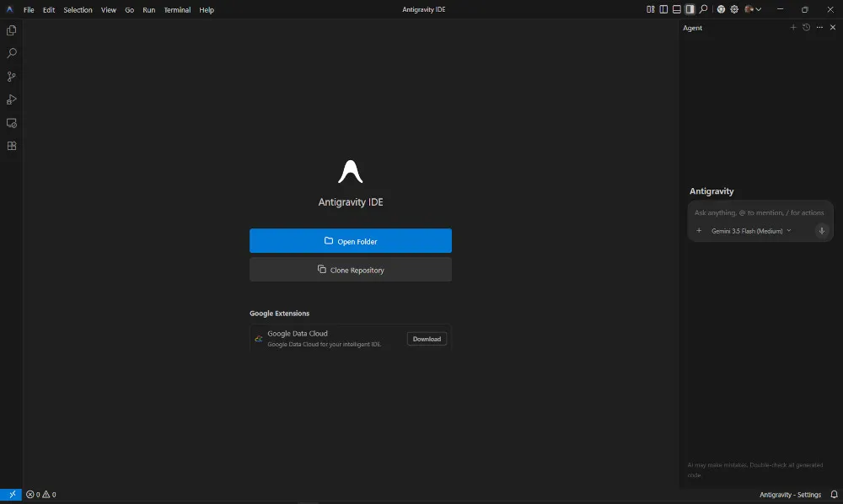Open the account avatar dropdown

753,9
